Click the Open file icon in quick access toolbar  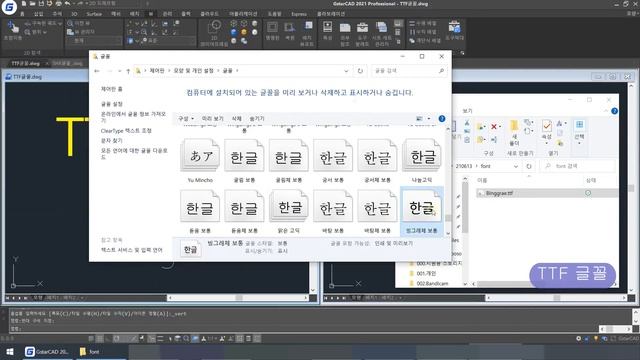pos(32,4)
